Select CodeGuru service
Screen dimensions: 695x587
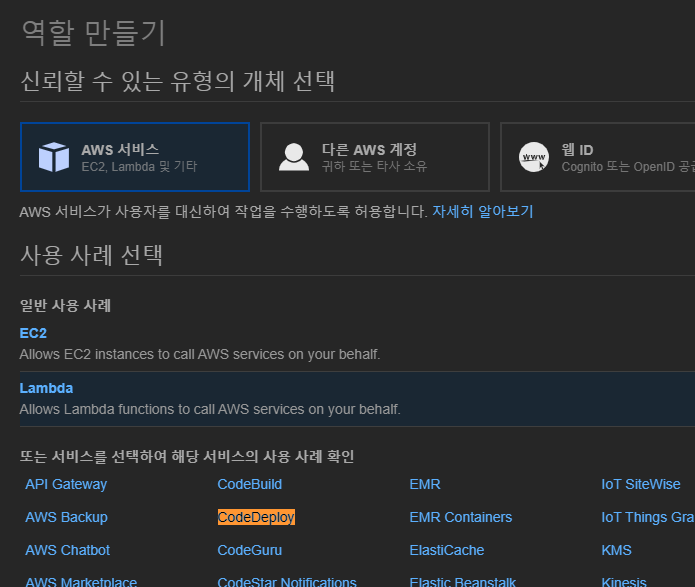[250, 550]
